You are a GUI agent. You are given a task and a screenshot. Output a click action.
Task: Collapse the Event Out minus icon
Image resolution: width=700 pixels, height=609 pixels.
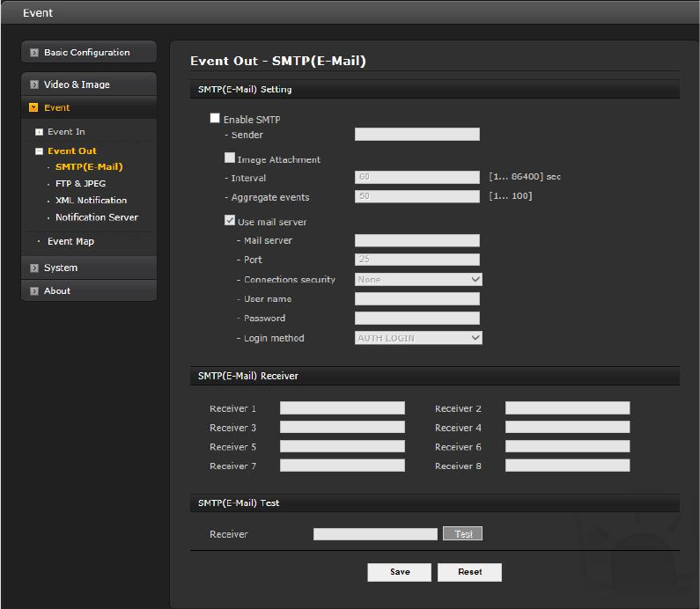(39, 151)
